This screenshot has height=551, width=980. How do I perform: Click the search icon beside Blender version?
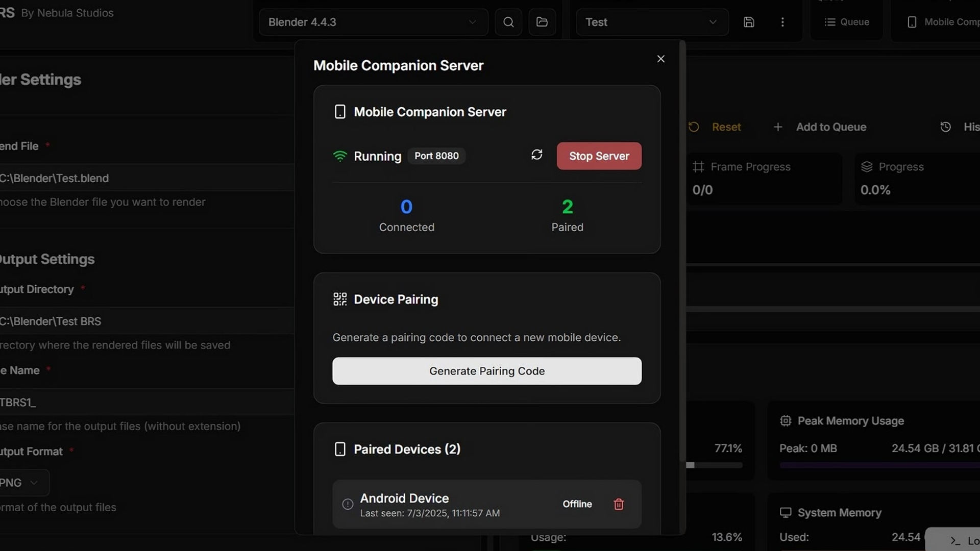click(x=508, y=22)
